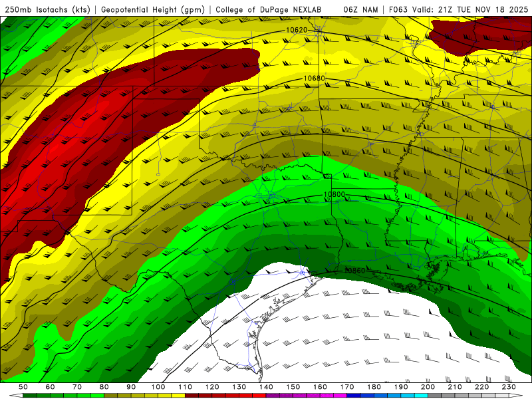Select the bright yellow swatch left of 110

(178, 396)
